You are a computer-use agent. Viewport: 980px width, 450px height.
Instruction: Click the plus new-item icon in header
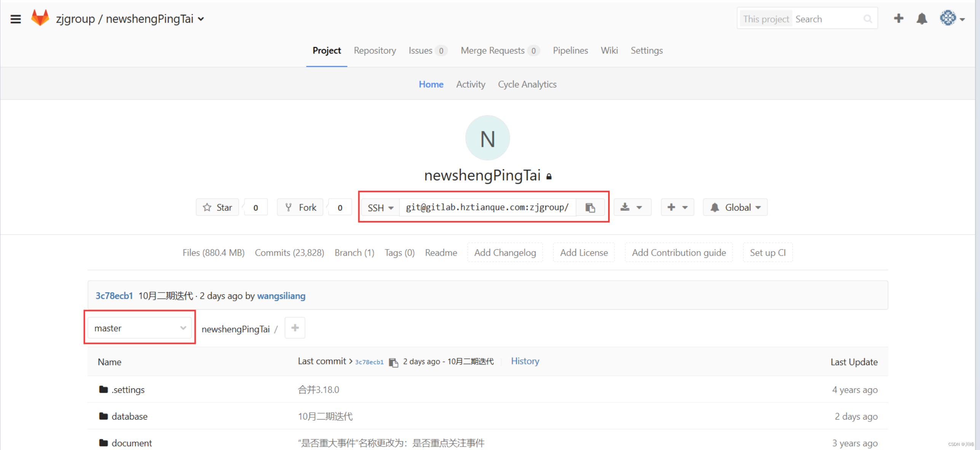[x=899, y=18]
